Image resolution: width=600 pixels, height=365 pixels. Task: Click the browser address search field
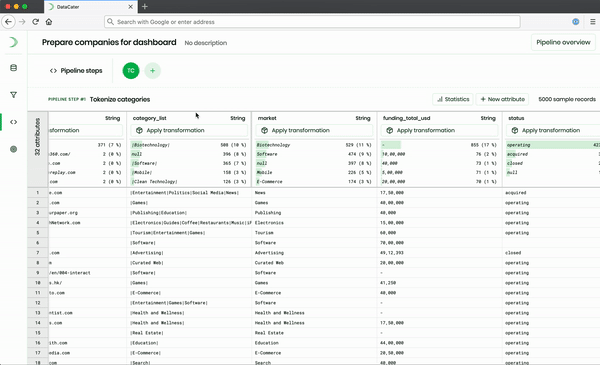point(312,22)
